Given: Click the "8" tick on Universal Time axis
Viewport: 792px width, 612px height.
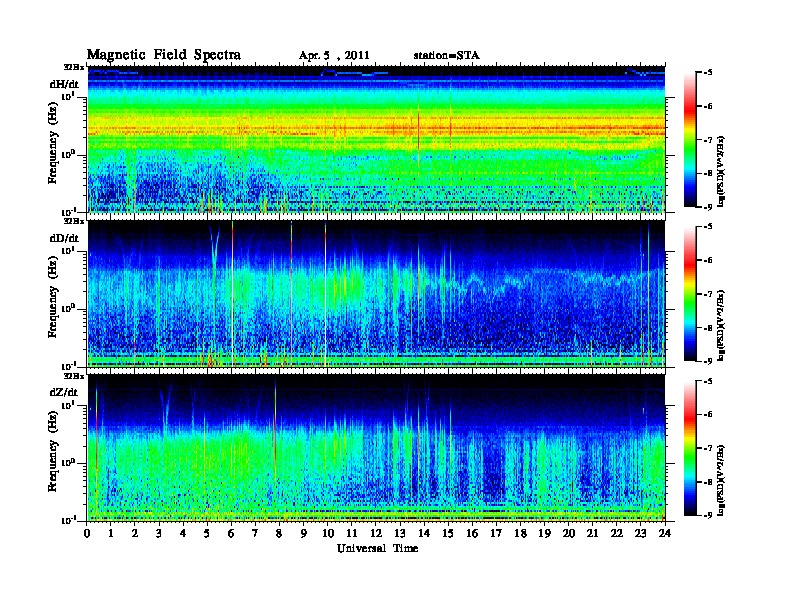Looking at the screenshot, I should (280, 533).
